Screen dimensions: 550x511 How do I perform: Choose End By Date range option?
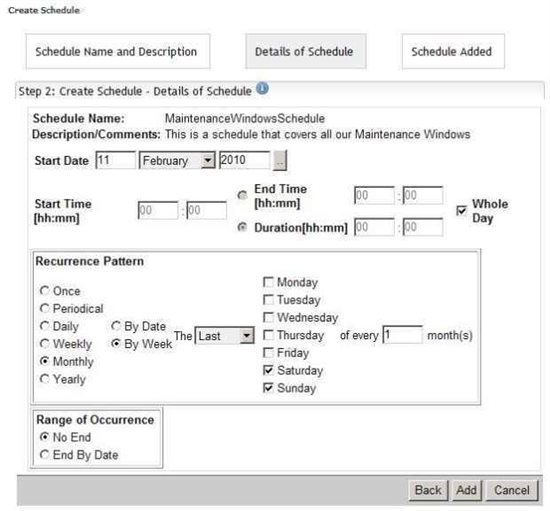tap(45, 455)
